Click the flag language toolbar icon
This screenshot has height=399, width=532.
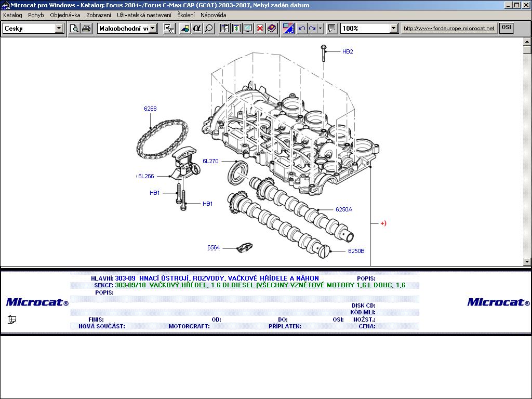point(288,28)
